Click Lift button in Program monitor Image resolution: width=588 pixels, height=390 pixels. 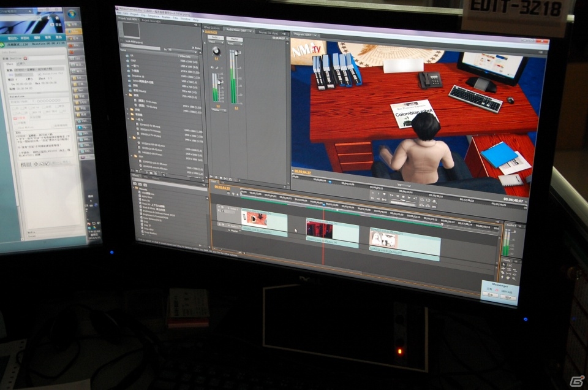coord(422,205)
